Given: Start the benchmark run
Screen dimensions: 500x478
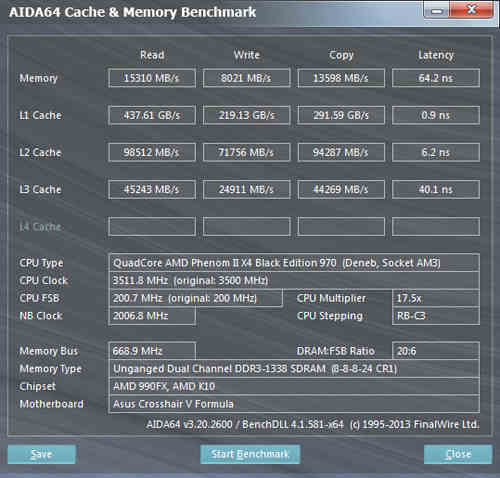Looking at the screenshot, I should click(250, 454).
